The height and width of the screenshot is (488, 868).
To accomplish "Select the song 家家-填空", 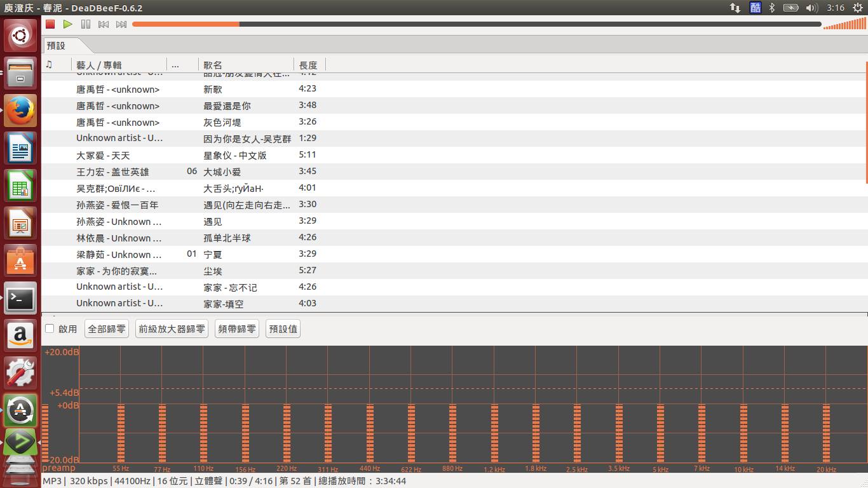I will [454, 304].
